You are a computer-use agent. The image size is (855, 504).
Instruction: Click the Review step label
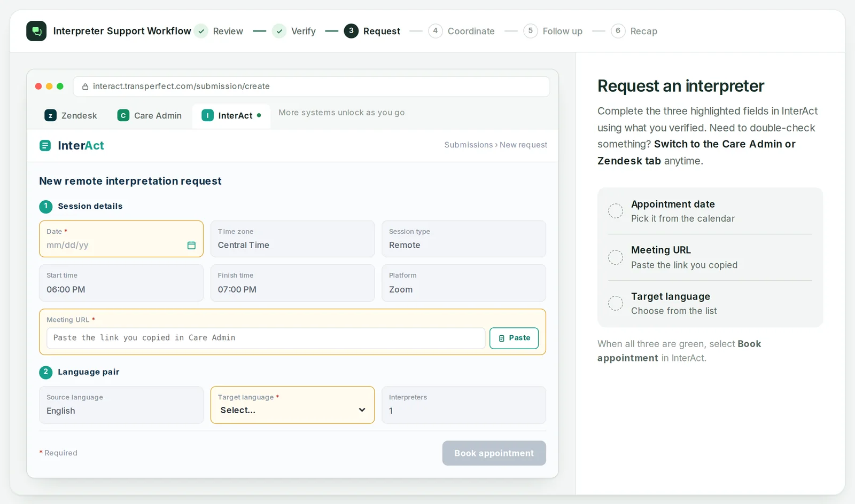(228, 31)
